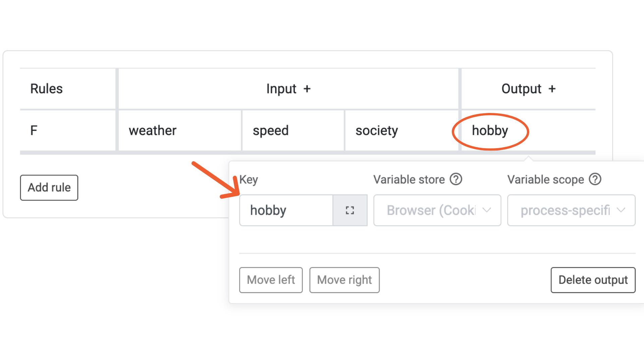
Task: Add a new output column
Action: pyautogui.click(x=553, y=89)
